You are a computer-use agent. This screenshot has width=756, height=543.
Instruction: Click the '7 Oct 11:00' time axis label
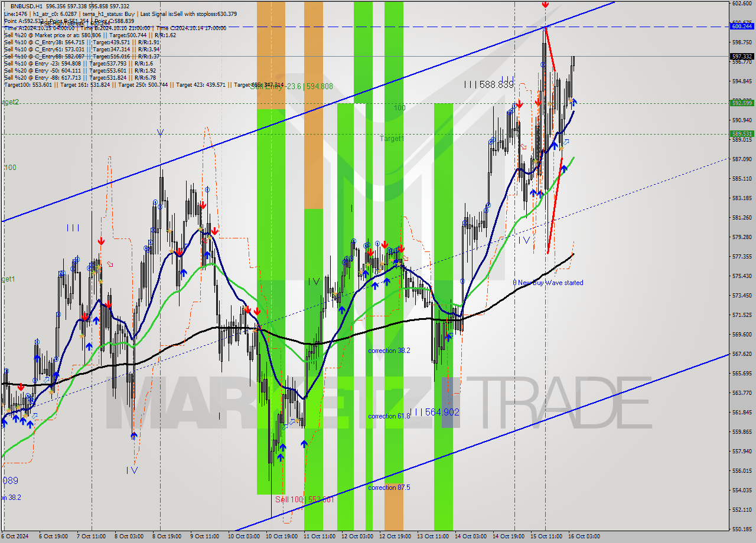click(92, 537)
